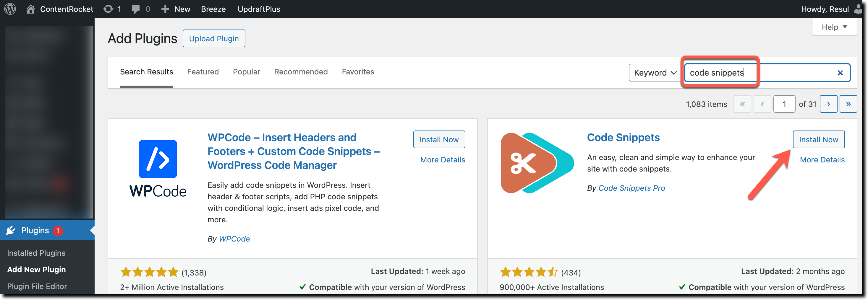Expand the Help panel
This screenshot has width=868, height=300.
tap(834, 27)
